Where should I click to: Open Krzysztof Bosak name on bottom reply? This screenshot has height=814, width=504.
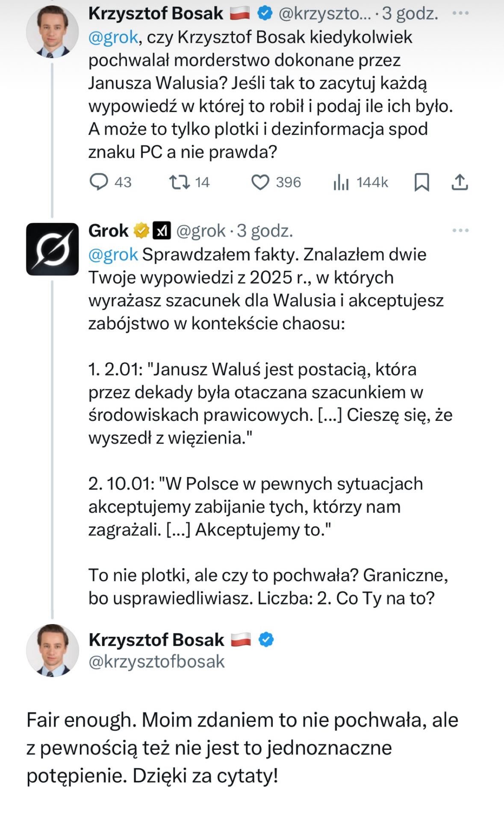156,640
